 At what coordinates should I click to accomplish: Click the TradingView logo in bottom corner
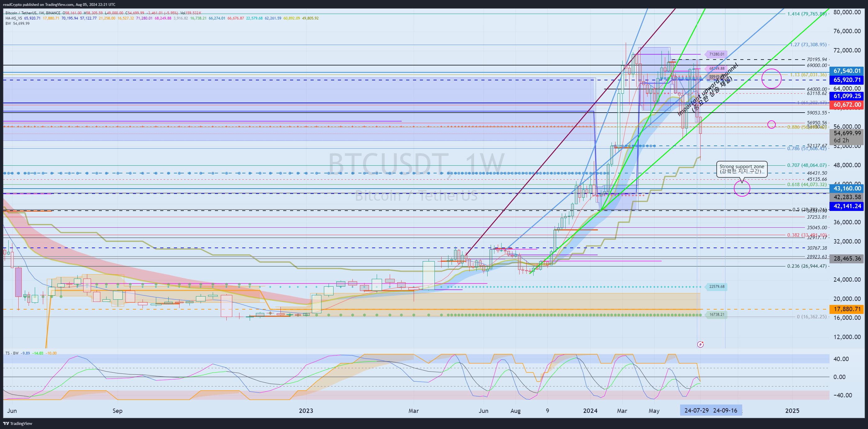(18, 423)
